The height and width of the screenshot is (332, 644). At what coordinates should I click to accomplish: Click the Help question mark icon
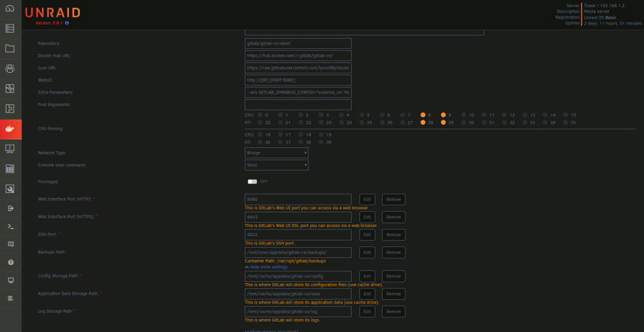click(x=11, y=263)
